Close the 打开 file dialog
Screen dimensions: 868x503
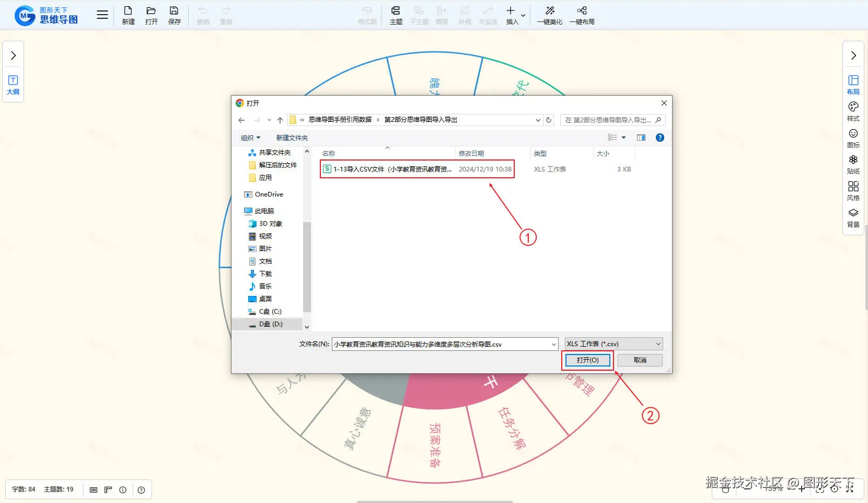pos(664,103)
